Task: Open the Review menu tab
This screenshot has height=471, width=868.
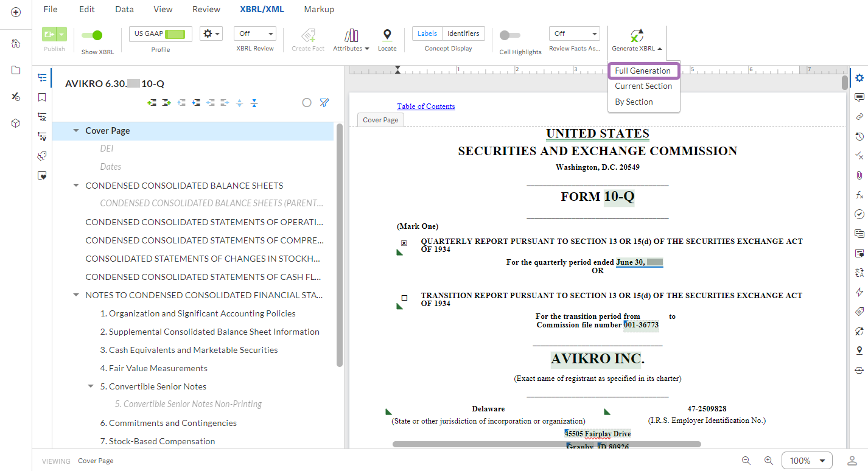Action: (206, 9)
